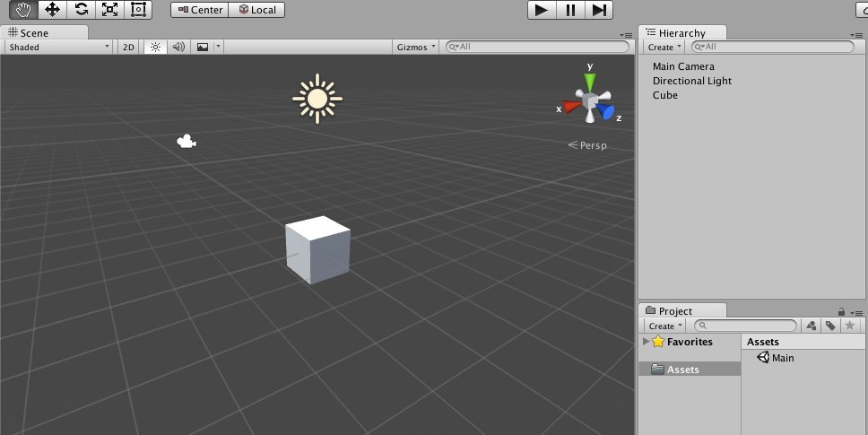Focus the Project search field
The height and width of the screenshot is (435, 868).
pyautogui.click(x=746, y=326)
